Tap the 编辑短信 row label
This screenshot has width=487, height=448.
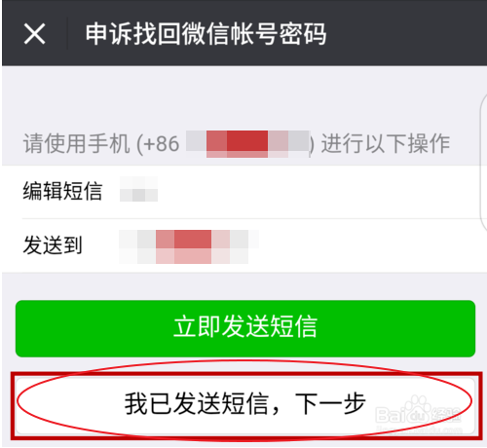point(62,191)
